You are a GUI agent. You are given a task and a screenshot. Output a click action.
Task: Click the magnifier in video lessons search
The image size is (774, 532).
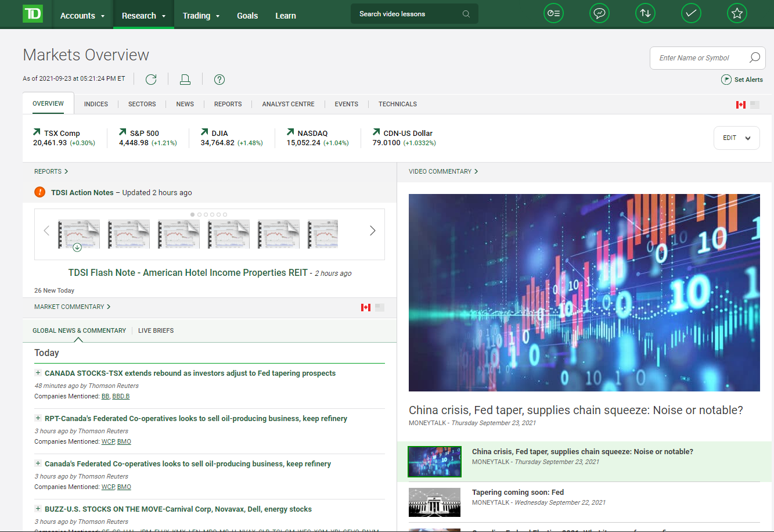466,14
